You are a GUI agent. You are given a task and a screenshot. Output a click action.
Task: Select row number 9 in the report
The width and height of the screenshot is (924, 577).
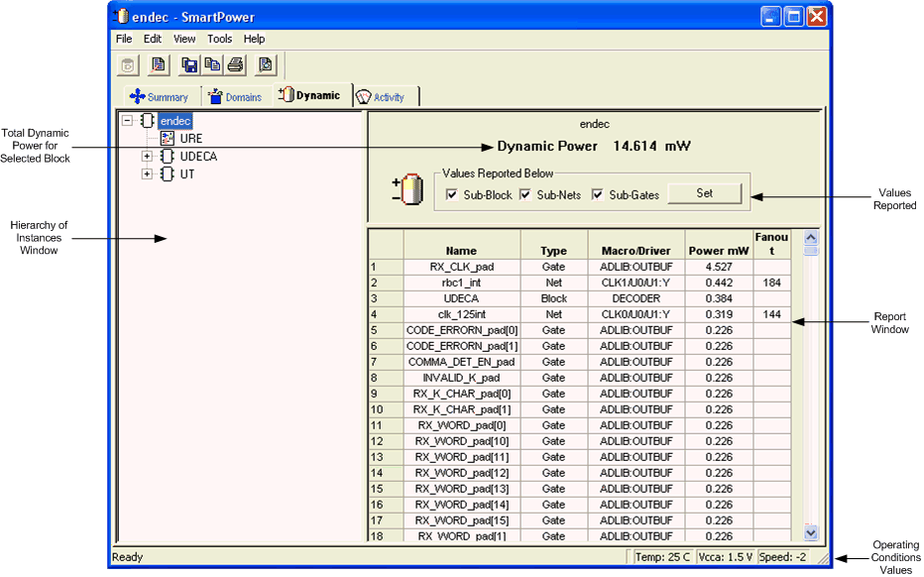(386, 395)
